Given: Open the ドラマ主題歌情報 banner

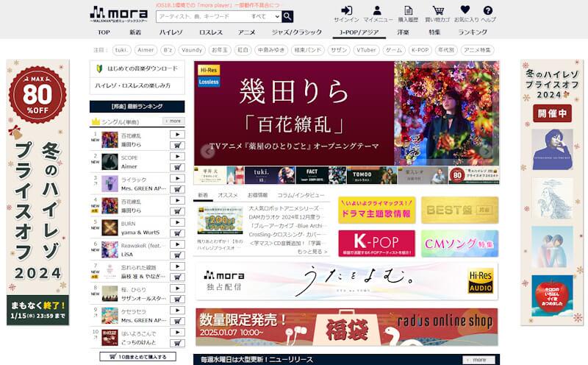Looking at the screenshot, I should (x=376, y=210).
